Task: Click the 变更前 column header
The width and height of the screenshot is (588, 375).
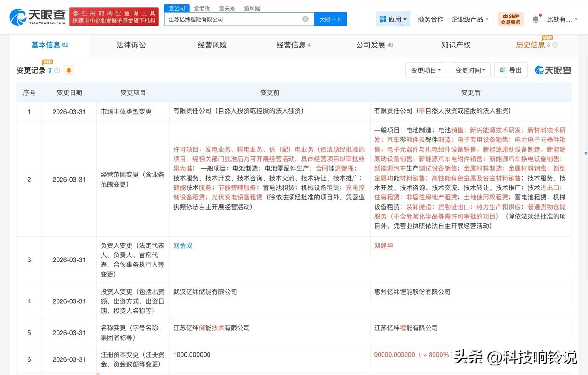Action: click(270, 92)
